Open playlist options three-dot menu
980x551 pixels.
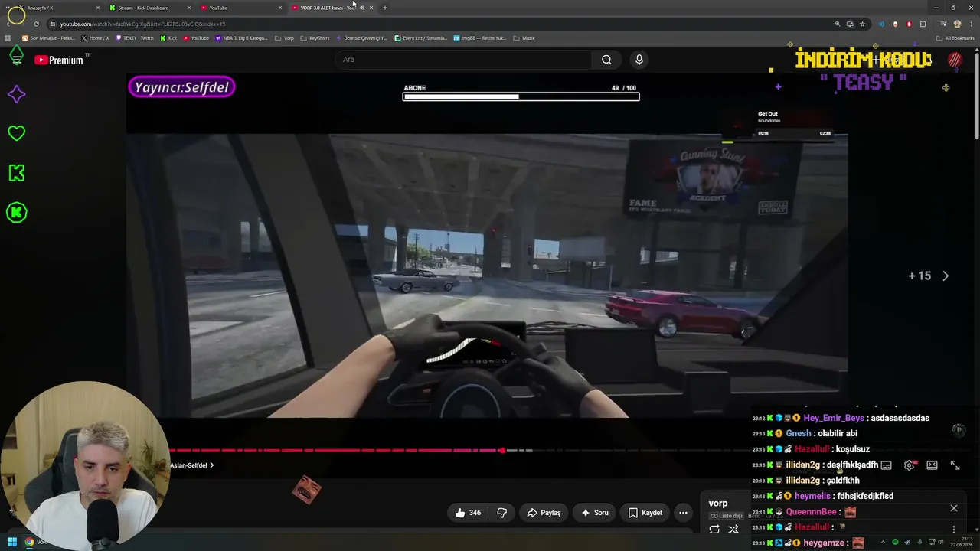tap(954, 529)
